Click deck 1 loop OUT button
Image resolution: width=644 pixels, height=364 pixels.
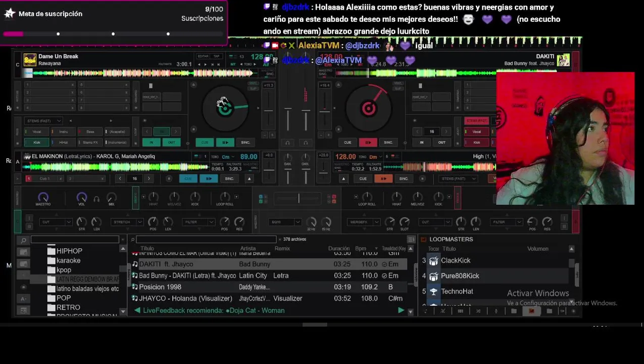171,143
